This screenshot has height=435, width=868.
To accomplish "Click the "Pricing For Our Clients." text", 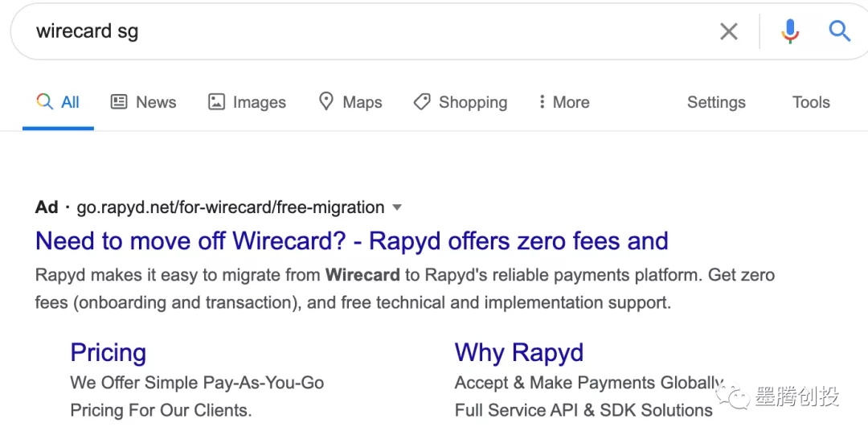I will click(x=161, y=410).
